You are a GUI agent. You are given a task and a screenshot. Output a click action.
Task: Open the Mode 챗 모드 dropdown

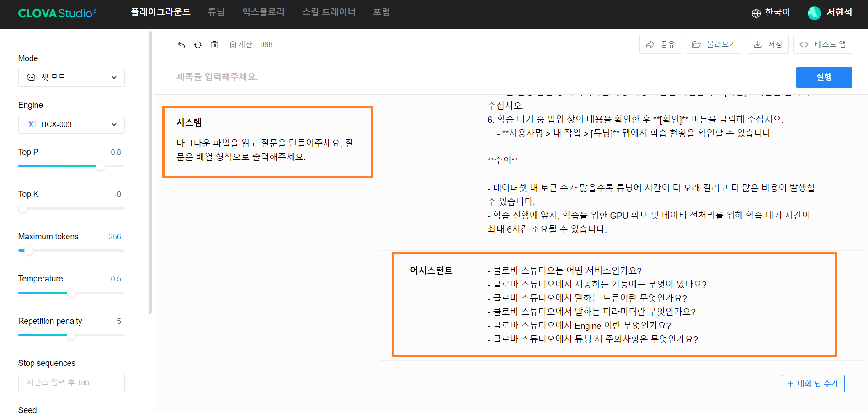pos(71,78)
